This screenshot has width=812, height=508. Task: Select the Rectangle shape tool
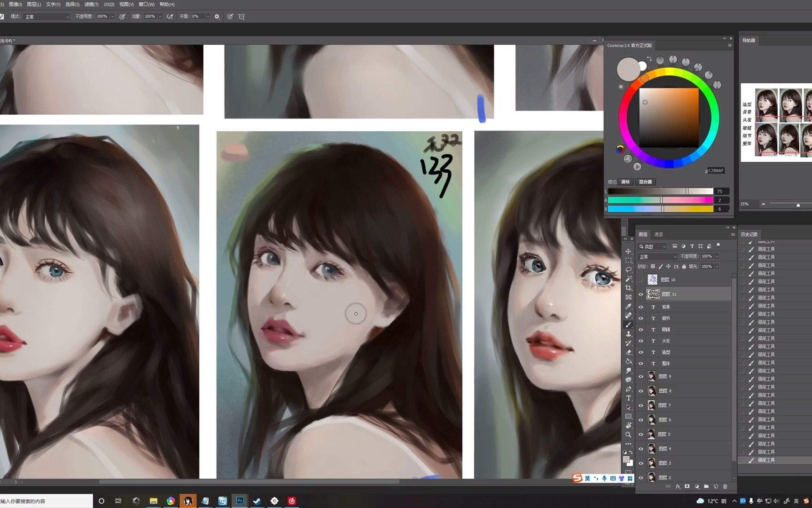[628, 416]
